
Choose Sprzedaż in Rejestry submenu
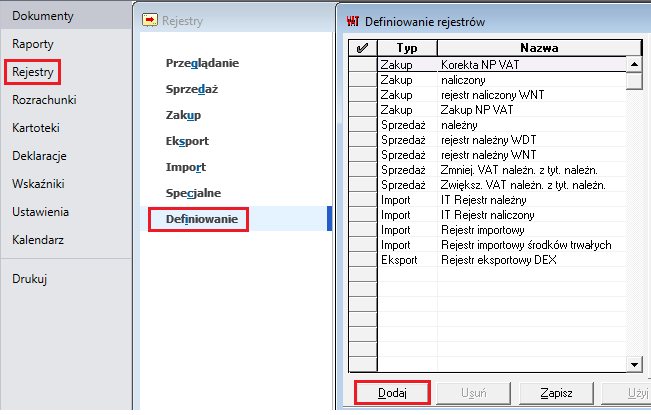pos(191,89)
